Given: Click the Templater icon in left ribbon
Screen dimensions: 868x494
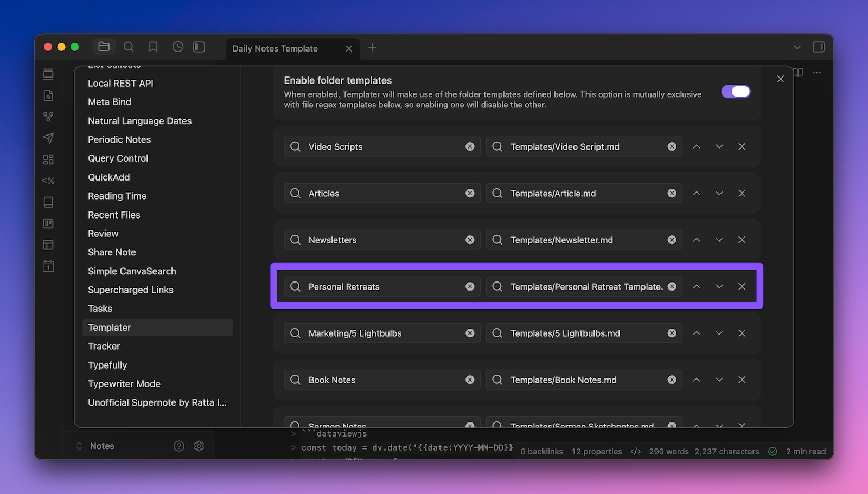Looking at the screenshot, I should 48,181.
